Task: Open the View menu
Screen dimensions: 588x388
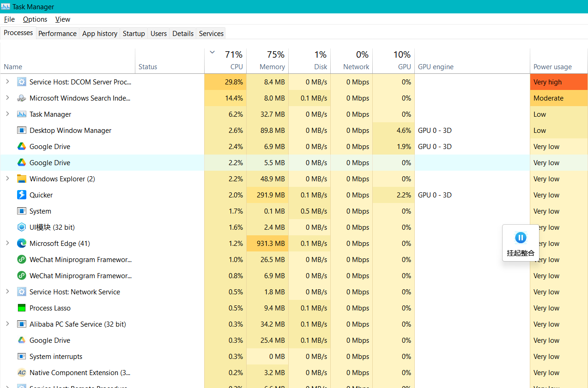Action: 63,19
